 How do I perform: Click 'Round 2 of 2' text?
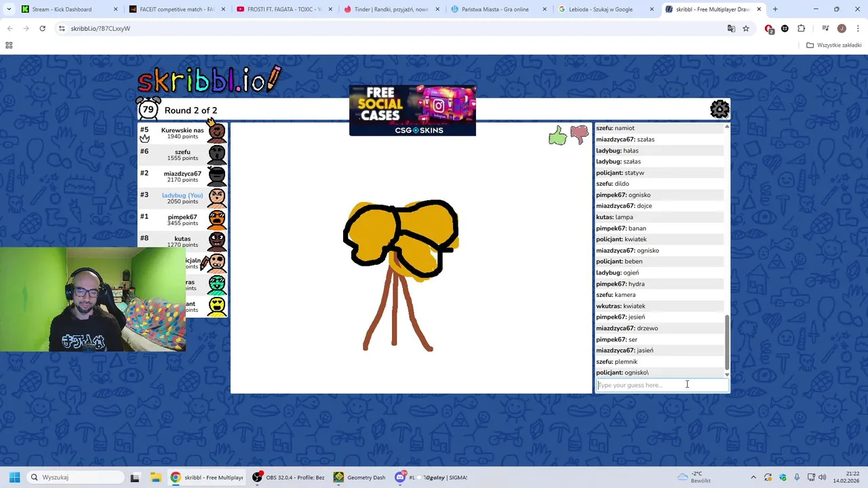(191, 110)
